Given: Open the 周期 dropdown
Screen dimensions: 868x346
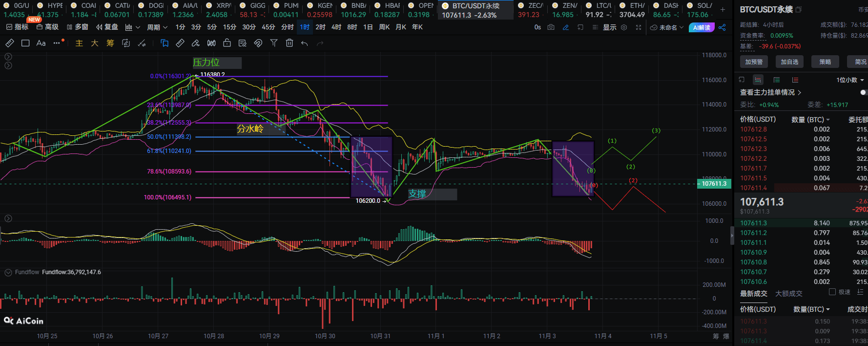Looking at the screenshot, I should 157,27.
